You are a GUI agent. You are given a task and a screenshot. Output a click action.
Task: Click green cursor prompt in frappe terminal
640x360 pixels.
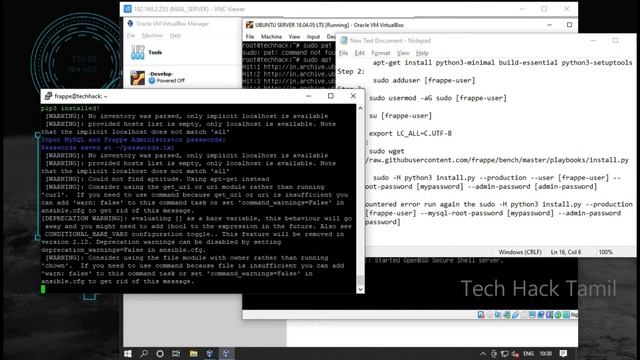coord(43,289)
